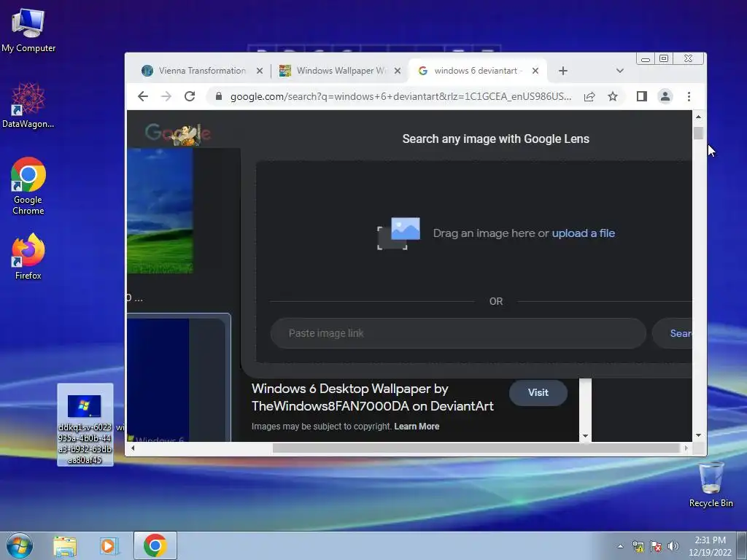This screenshot has width=747, height=560.
Task: Close the Windows Wallpaper tab
Action: [x=398, y=71]
